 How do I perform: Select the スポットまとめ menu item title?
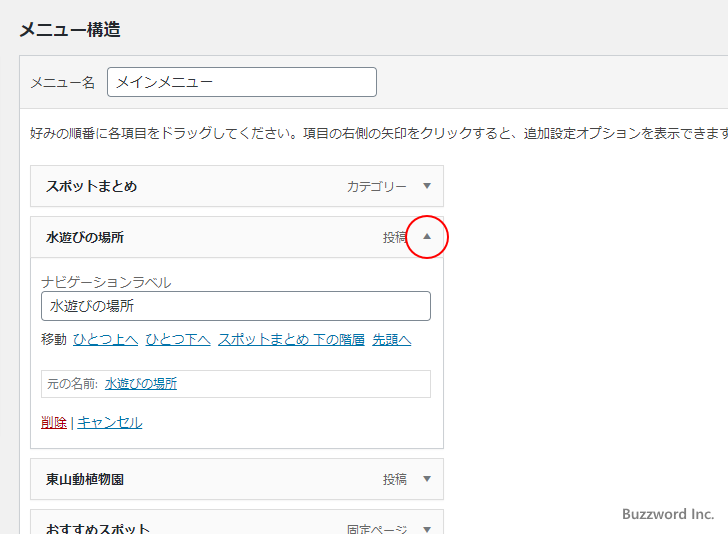tap(91, 186)
